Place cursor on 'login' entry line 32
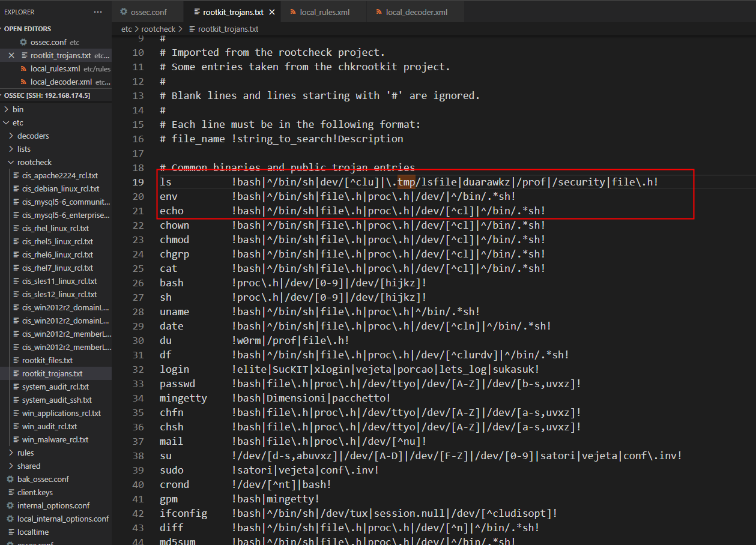The height and width of the screenshot is (545, 756). [x=174, y=369]
